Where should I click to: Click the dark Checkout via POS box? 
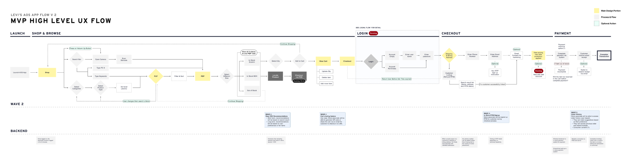[x=299, y=76]
